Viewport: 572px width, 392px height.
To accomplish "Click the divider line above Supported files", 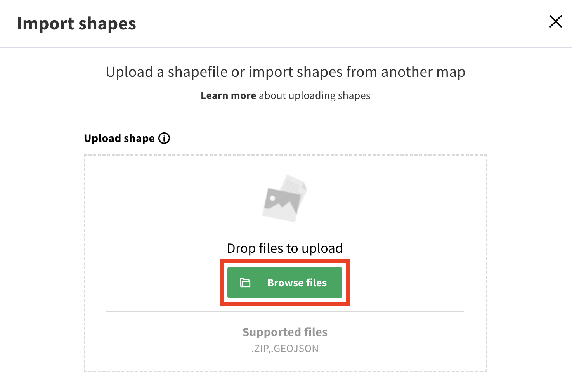I will click(285, 311).
